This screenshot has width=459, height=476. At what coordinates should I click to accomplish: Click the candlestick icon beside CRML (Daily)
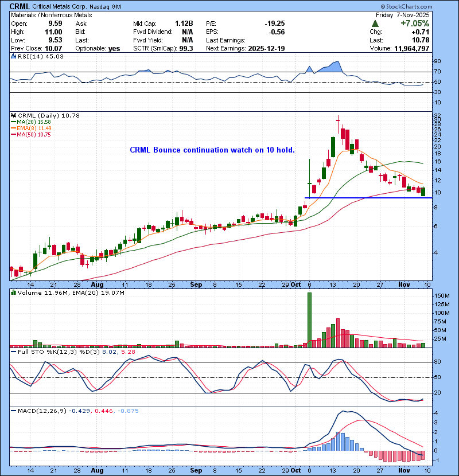pos(13,115)
